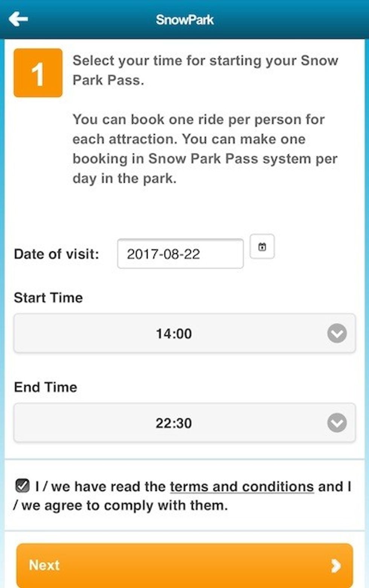
Task: Click the "Start Time" label
Action: pyautogui.click(x=48, y=298)
